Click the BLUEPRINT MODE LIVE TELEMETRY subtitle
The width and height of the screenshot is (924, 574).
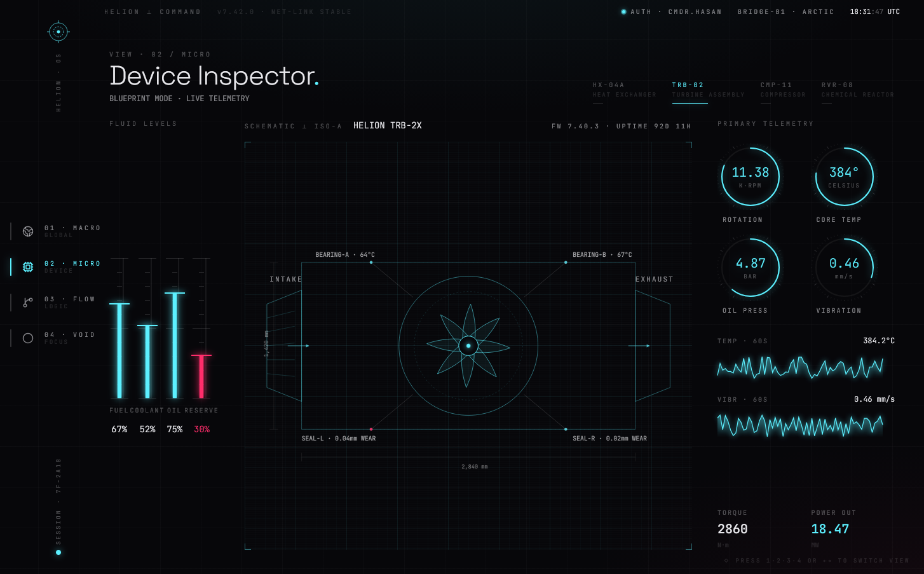[179, 99]
